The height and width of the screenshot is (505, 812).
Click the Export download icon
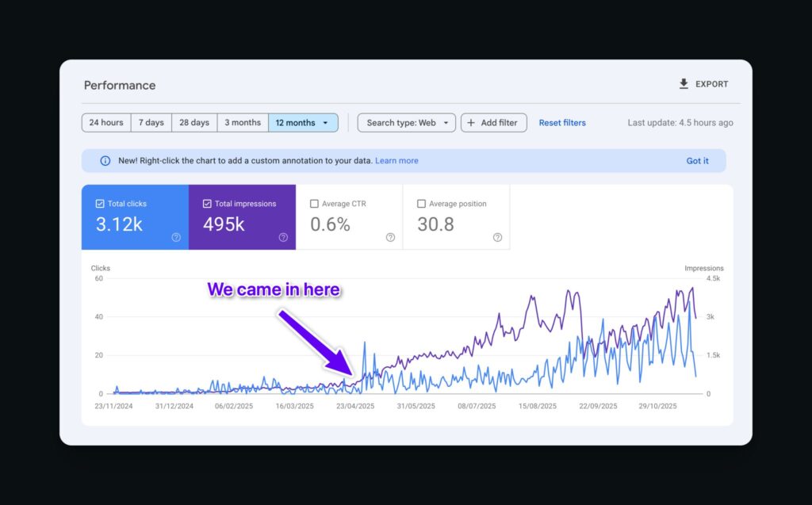[684, 84]
